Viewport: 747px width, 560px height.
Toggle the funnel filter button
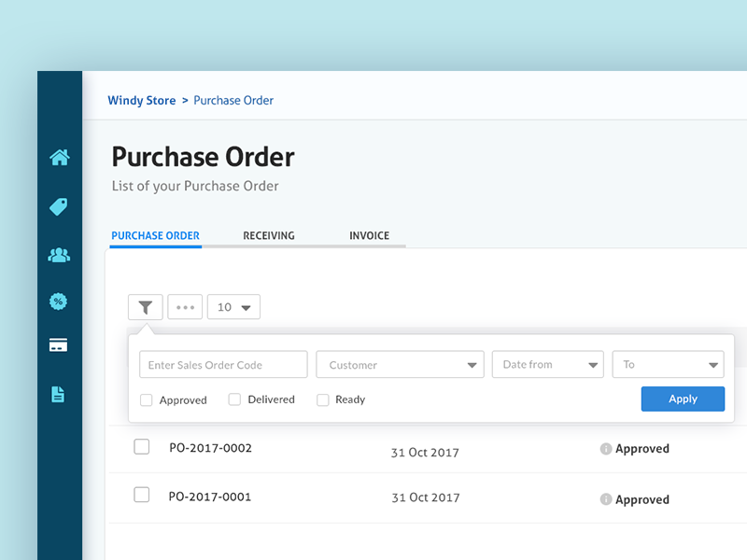click(146, 307)
